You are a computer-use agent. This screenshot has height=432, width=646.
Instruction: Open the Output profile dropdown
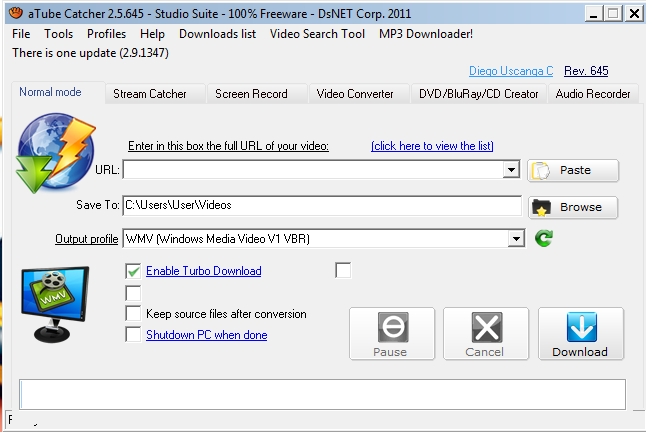(516, 238)
